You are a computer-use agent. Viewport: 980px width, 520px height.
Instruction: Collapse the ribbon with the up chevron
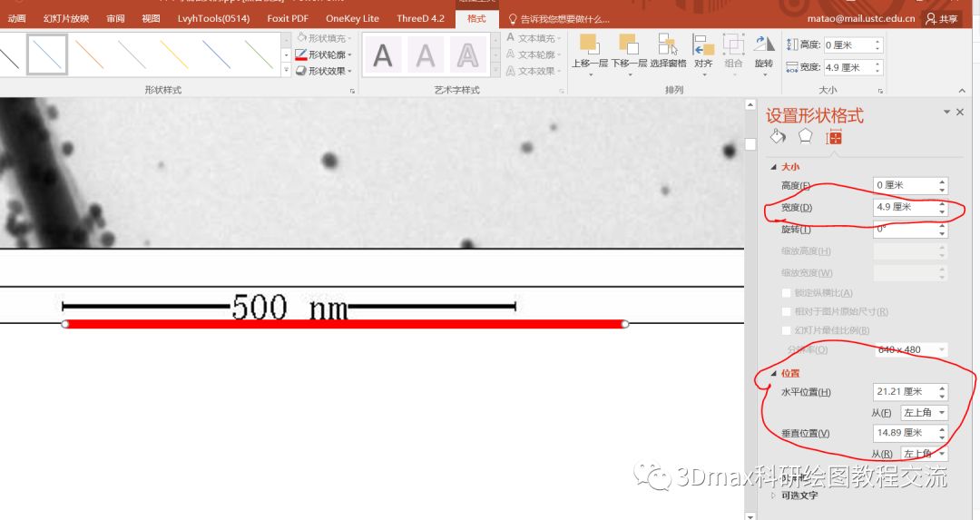tap(962, 91)
